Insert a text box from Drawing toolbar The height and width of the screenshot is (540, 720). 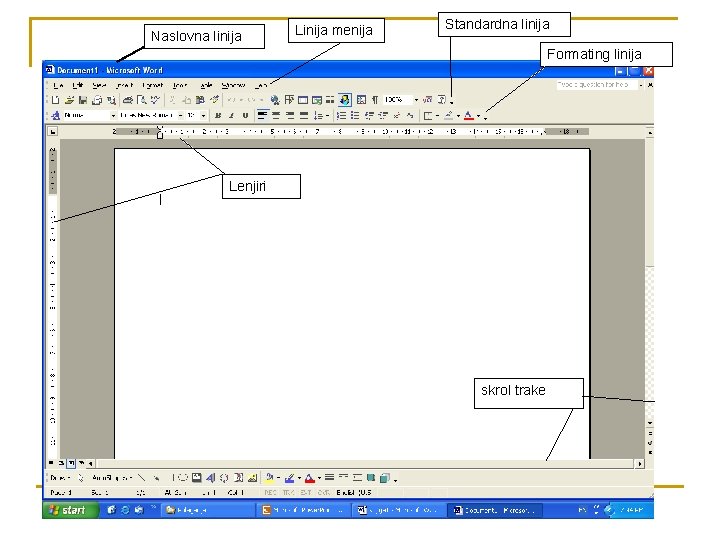(x=197, y=478)
